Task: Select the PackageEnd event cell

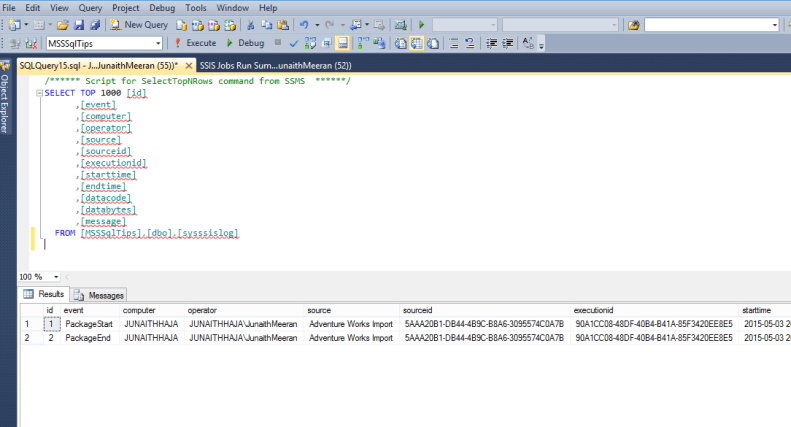Action: (89, 338)
